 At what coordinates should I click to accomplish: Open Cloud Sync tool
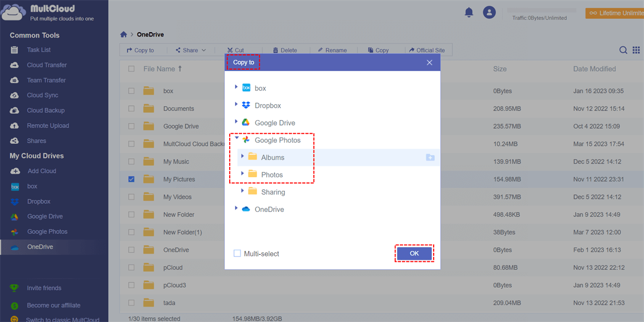click(42, 95)
